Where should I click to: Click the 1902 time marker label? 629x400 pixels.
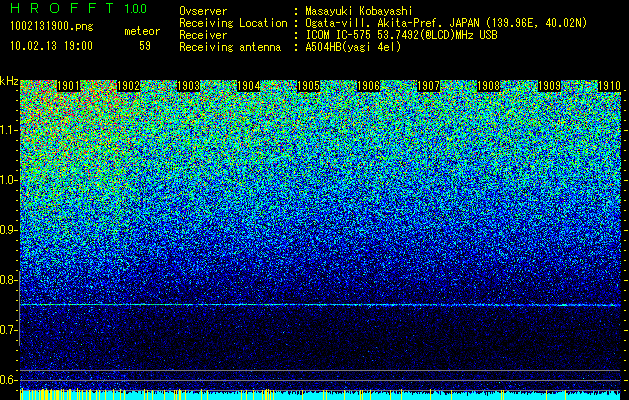pos(128,86)
